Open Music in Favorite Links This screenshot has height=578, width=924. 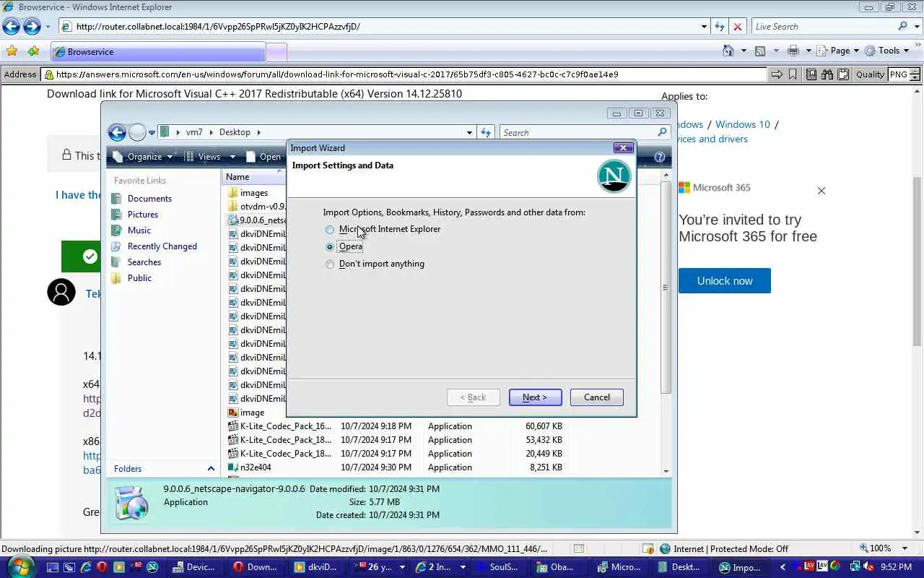pyautogui.click(x=139, y=230)
